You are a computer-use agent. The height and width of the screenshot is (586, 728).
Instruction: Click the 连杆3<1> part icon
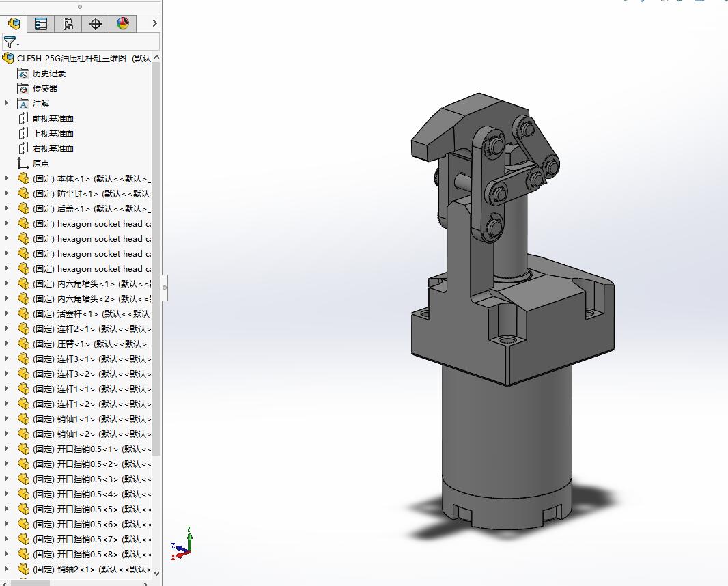pyautogui.click(x=23, y=359)
